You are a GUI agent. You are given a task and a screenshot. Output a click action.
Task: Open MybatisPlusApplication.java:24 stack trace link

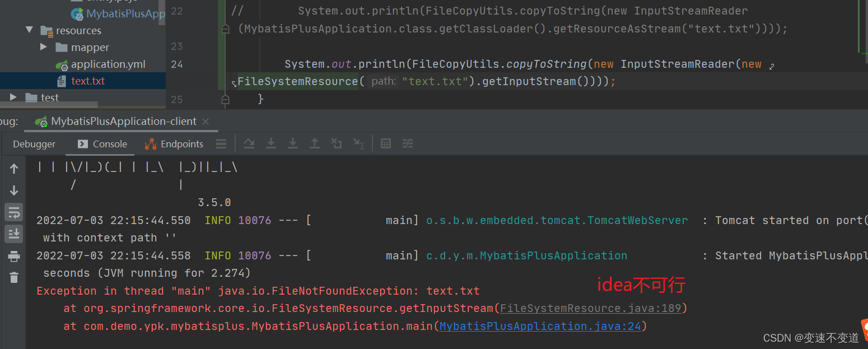[540, 326]
